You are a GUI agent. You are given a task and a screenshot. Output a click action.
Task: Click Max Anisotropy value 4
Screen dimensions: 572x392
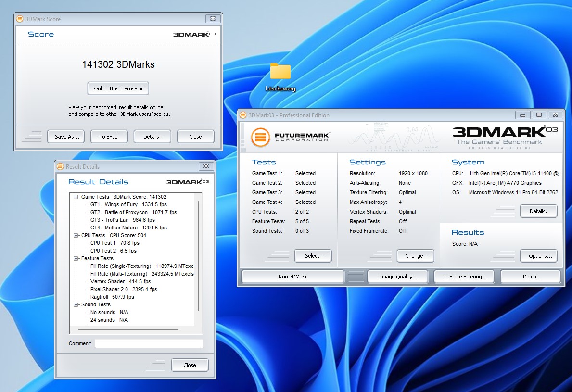pyautogui.click(x=400, y=202)
